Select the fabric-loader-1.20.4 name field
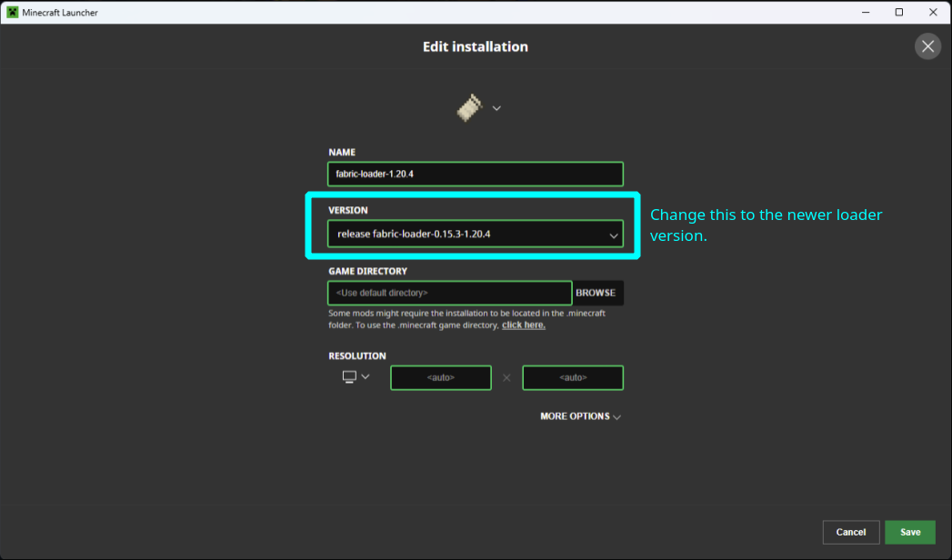 point(475,174)
